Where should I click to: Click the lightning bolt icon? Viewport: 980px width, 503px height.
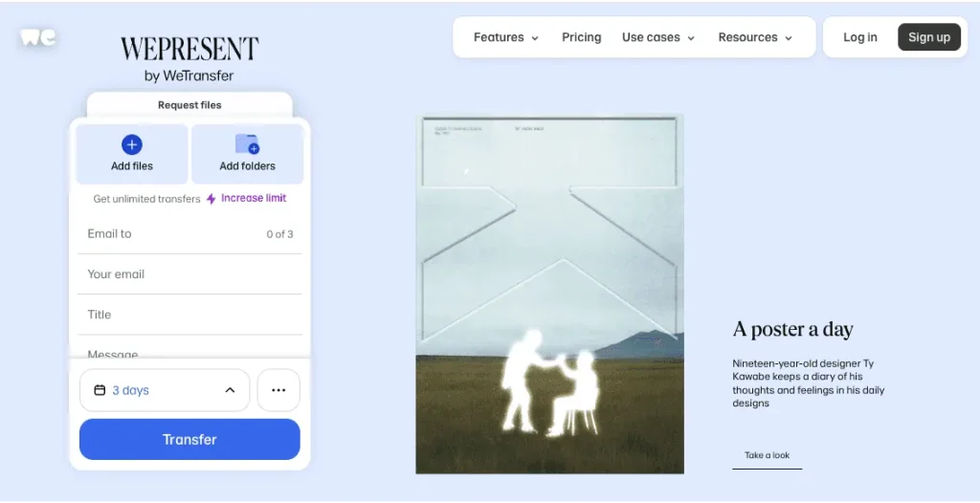(x=212, y=199)
